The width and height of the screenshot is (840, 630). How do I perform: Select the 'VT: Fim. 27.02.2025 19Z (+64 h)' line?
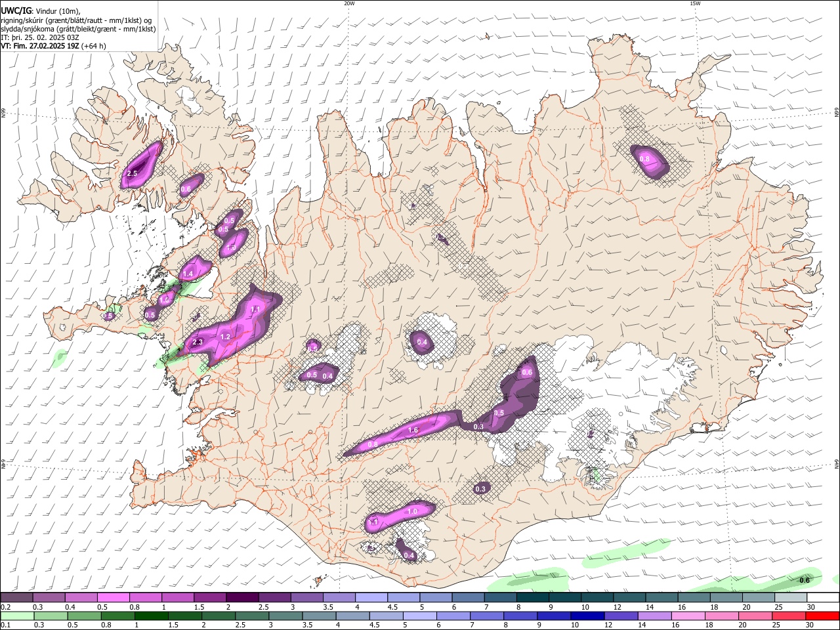pos(53,46)
